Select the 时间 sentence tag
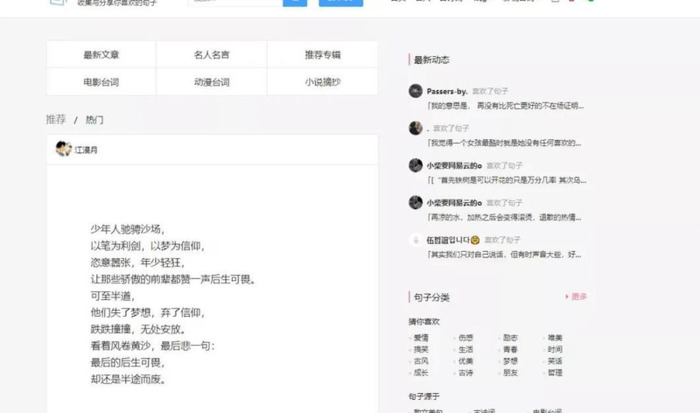This screenshot has width=700, height=413. [555, 349]
